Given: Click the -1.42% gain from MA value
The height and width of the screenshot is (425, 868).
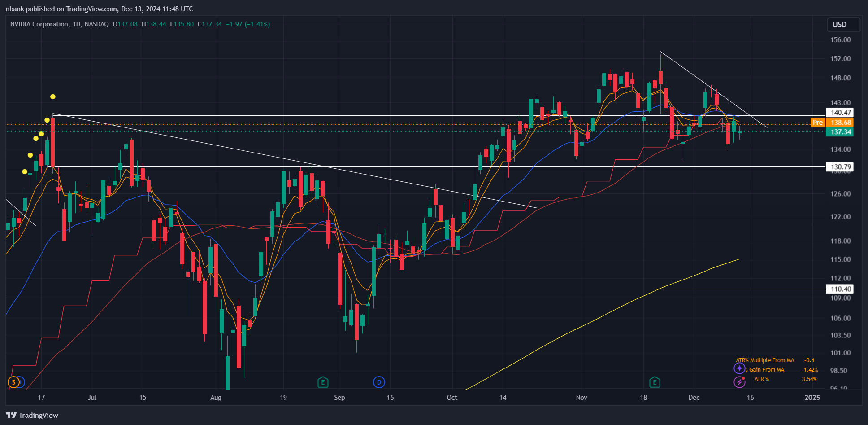Looking at the screenshot, I should 810,370.
